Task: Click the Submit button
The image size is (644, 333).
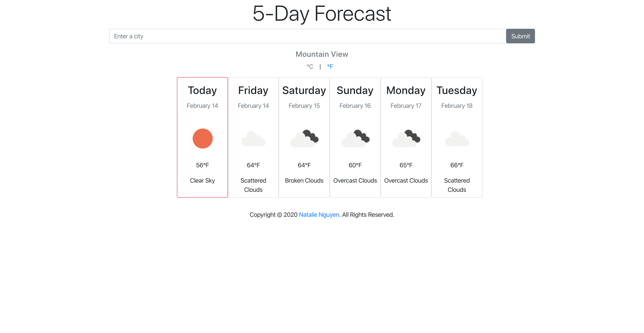Action: click(x=520, y=36)
